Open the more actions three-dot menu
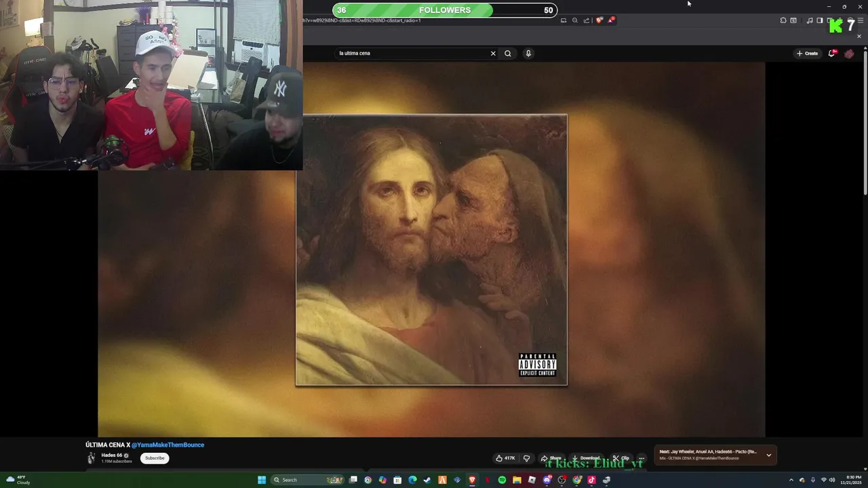The width and height of the screenshot is (868, 488). [642, 458]
